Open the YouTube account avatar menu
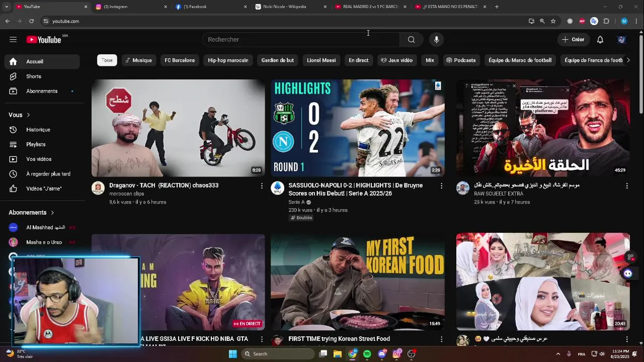 621,39
